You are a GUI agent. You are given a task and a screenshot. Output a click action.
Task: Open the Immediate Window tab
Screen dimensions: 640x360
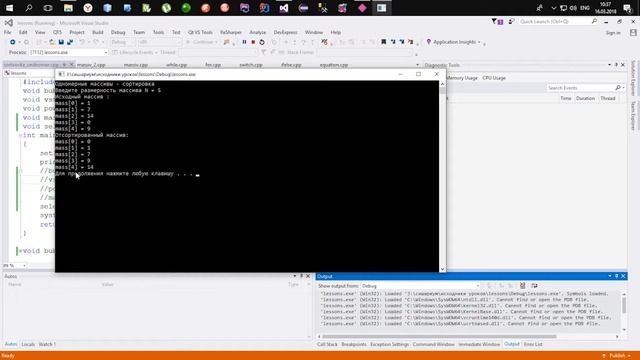click(479, 344)
